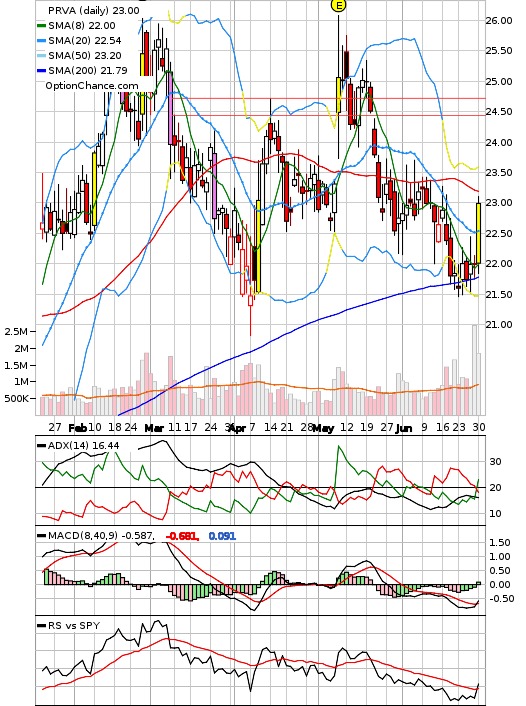This screenshot has height=706, width=526.
Task: Click the OptionChance.com label
Action: coord(91,86)
